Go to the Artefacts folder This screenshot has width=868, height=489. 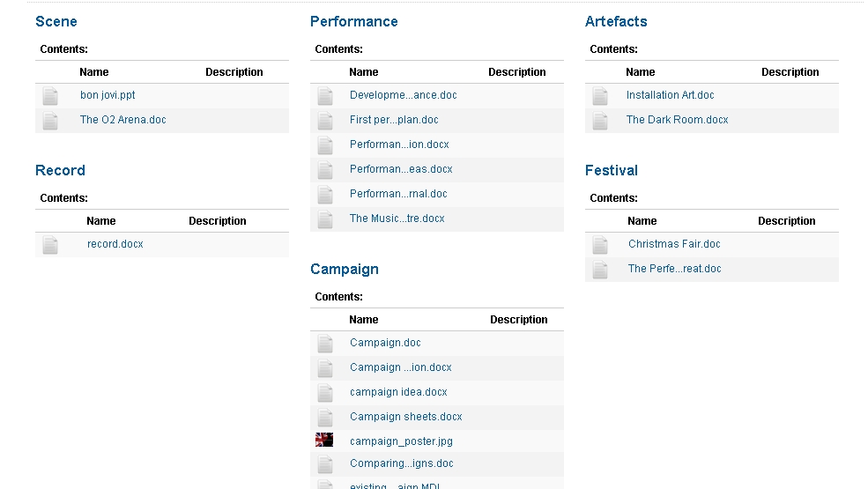(616, 21)
